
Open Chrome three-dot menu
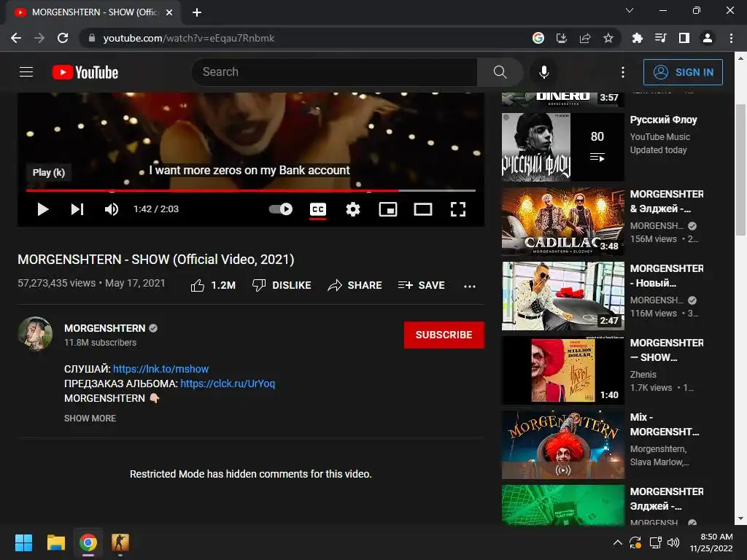coord(731,38)
